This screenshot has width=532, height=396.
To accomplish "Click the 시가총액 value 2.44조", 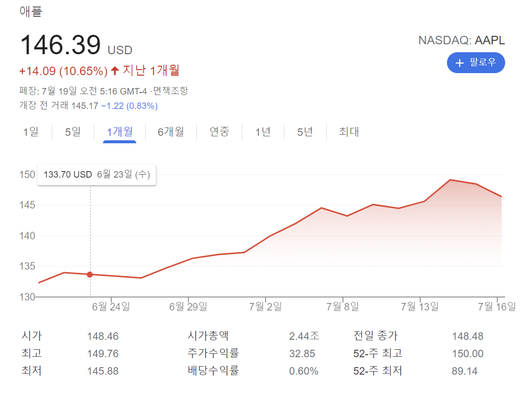I will 304,336.
